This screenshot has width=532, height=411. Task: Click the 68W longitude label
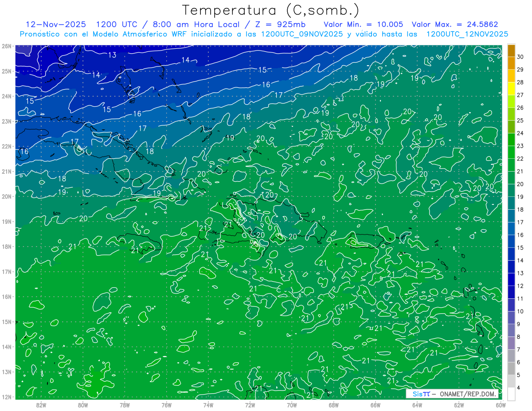tap(333, 405)
